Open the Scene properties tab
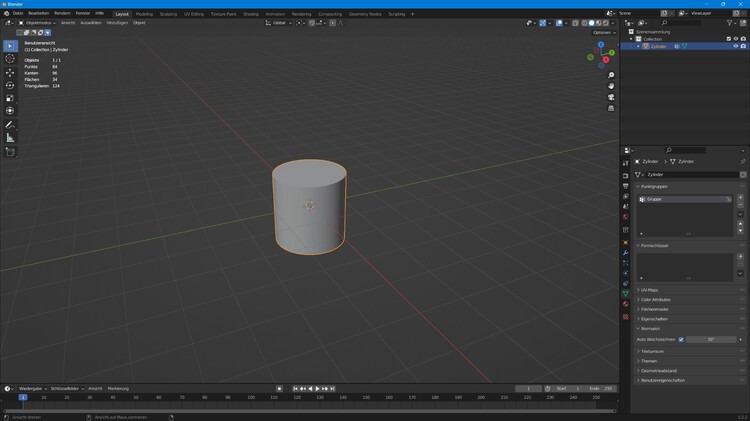The image size is (750, 421). tap(626, 206)
